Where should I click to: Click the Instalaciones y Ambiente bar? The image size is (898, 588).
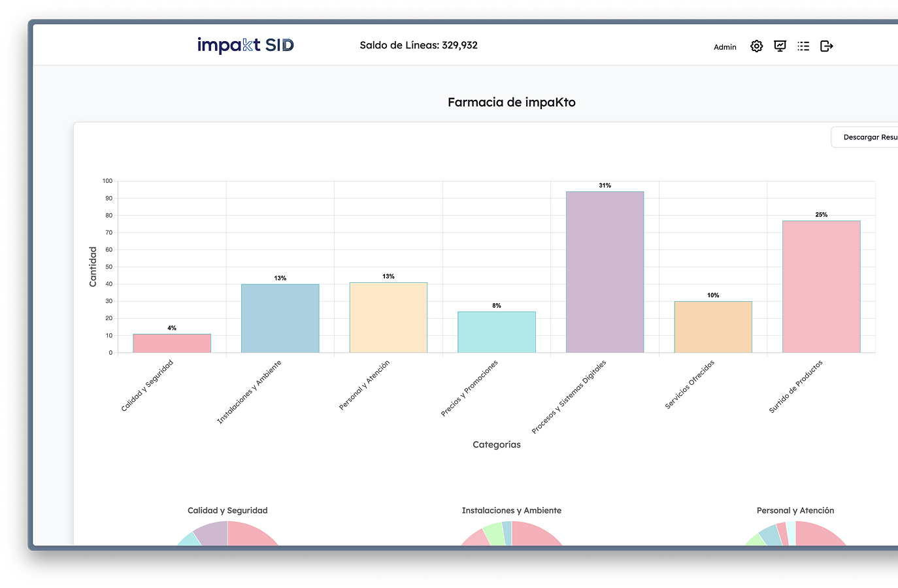[x=280, y=318]
